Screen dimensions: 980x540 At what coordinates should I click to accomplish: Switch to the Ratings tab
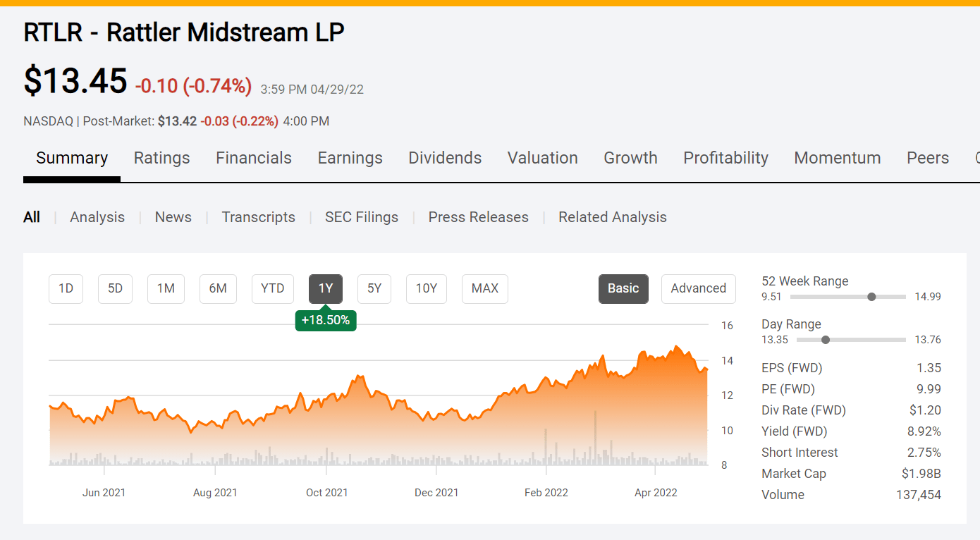pyautogui.click(x=162, y=158)
